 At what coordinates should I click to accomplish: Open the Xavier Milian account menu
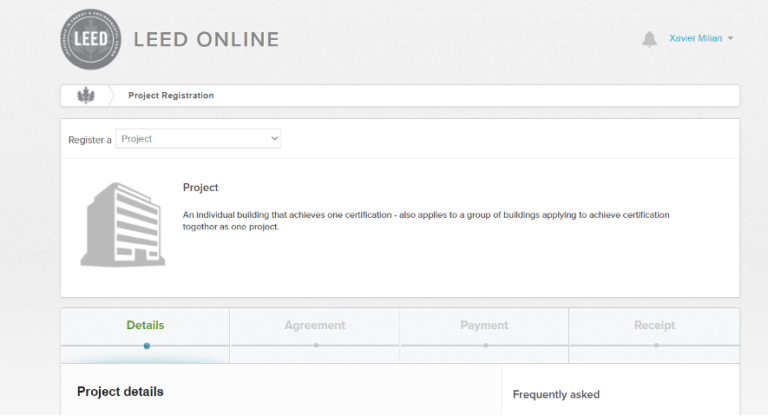click(695, 39)
